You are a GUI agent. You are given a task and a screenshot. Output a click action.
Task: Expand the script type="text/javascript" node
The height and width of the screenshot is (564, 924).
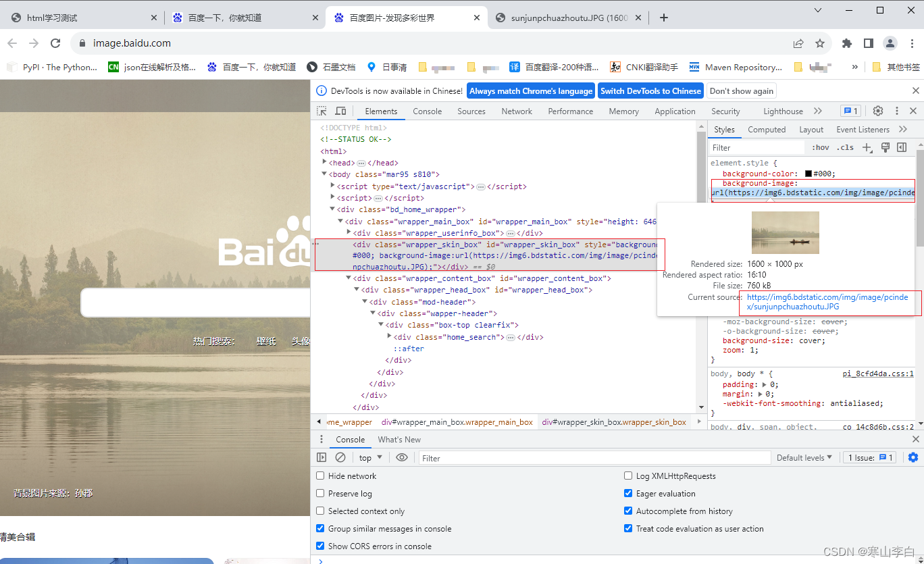point(333,186)
